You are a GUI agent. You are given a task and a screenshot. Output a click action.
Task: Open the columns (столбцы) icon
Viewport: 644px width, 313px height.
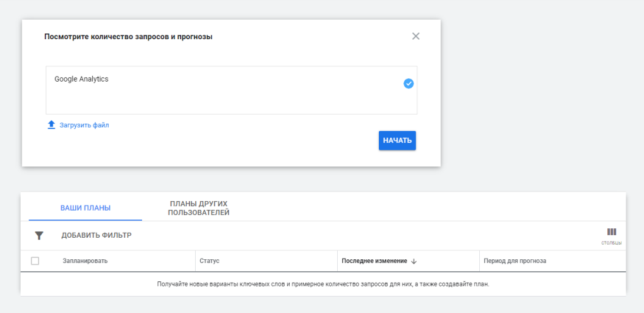coord(612,232)
